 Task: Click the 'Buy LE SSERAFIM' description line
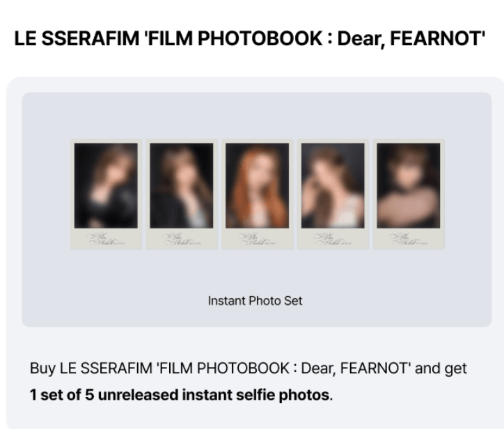click(248, 368)
